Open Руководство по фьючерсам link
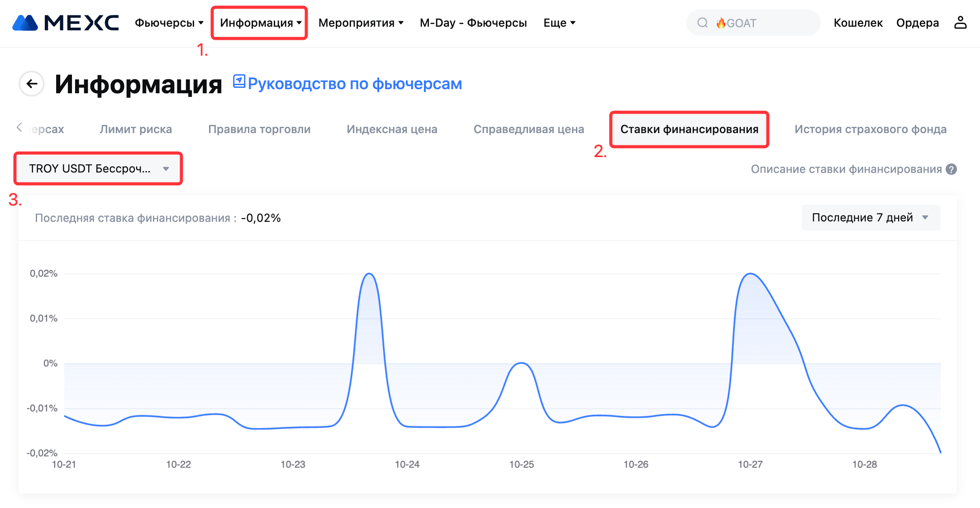Viewport: 980px width, 508px height. [x=355, y=84]
